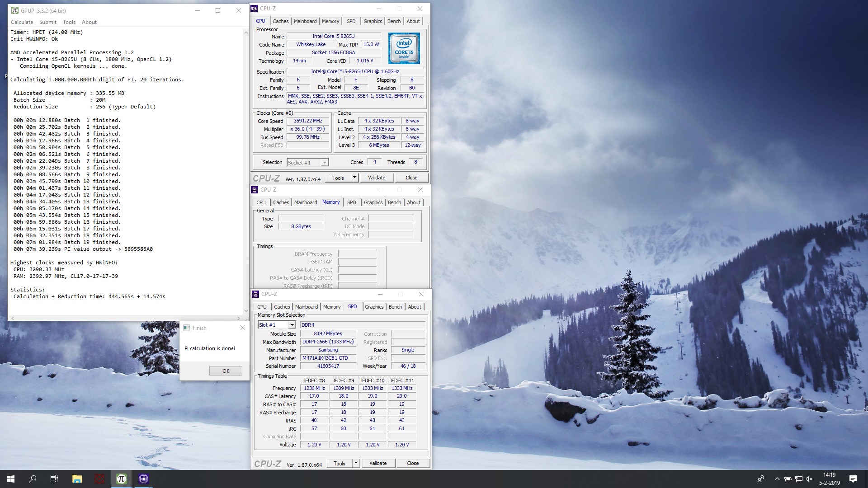
Task: Click GPUPI horizontal scrollbar right arrow
Action: coord(240,318)
